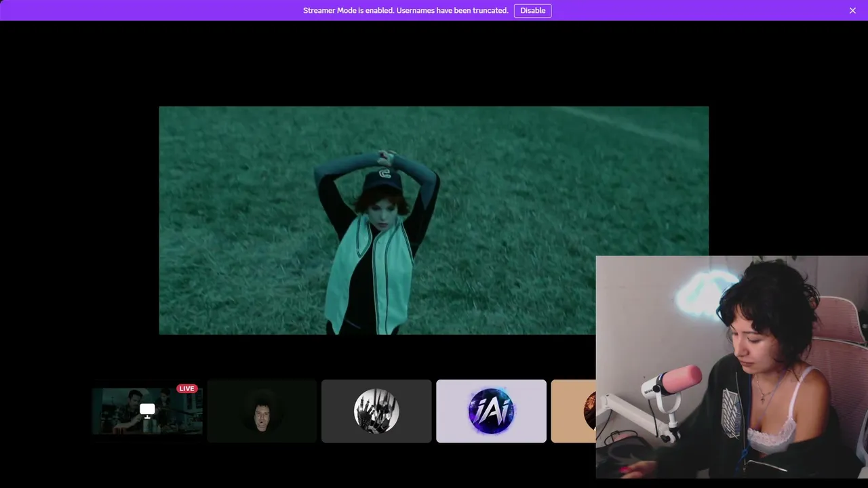
Task: Click the screen icon on the LIVE stream tile
Action: [147, 411]
